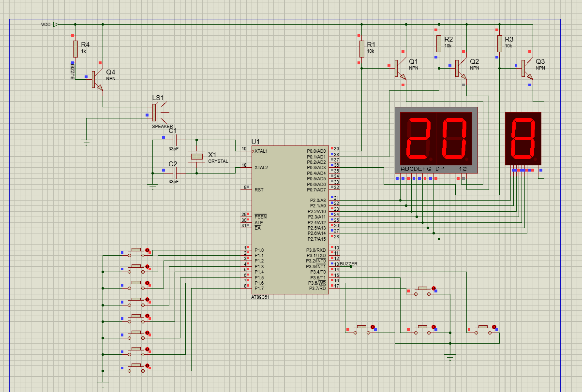Toggle latch dot on P3.4 push button

494,327
